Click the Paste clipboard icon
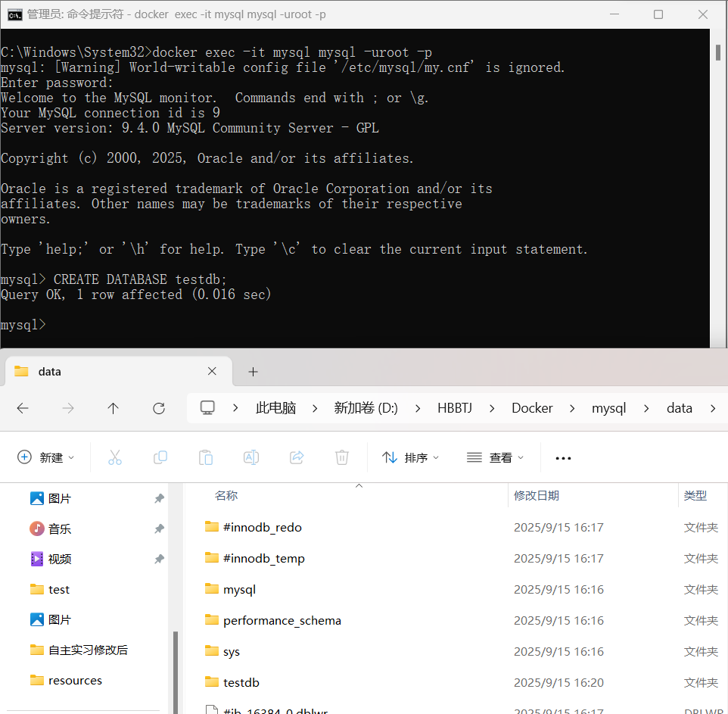The image size is (728, 714). [x=205, y=457]
